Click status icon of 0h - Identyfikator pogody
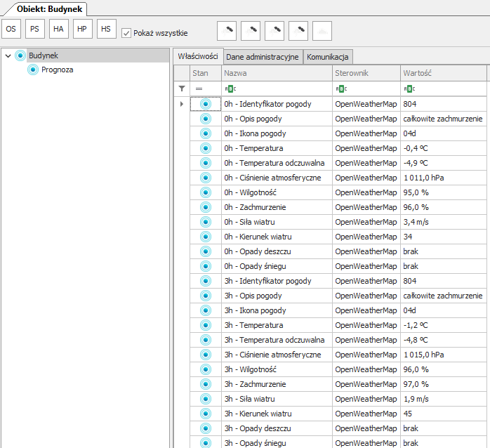Viewport: 490px width, 448px height. [x=206, y=104]
